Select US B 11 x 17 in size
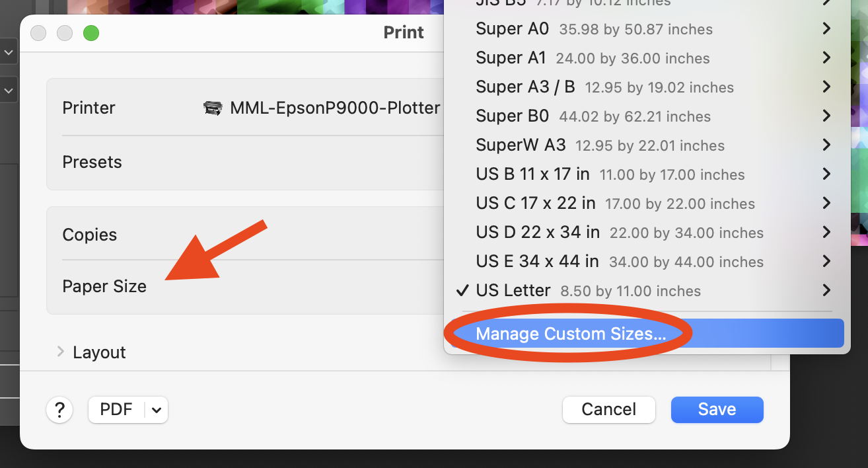 coord(532,175)
